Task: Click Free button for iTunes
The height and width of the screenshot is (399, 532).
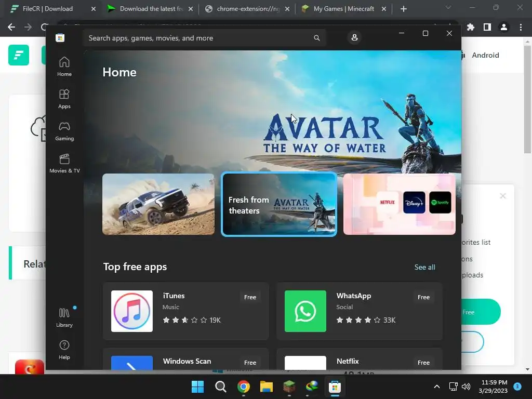Action: (x=250, y=297)
